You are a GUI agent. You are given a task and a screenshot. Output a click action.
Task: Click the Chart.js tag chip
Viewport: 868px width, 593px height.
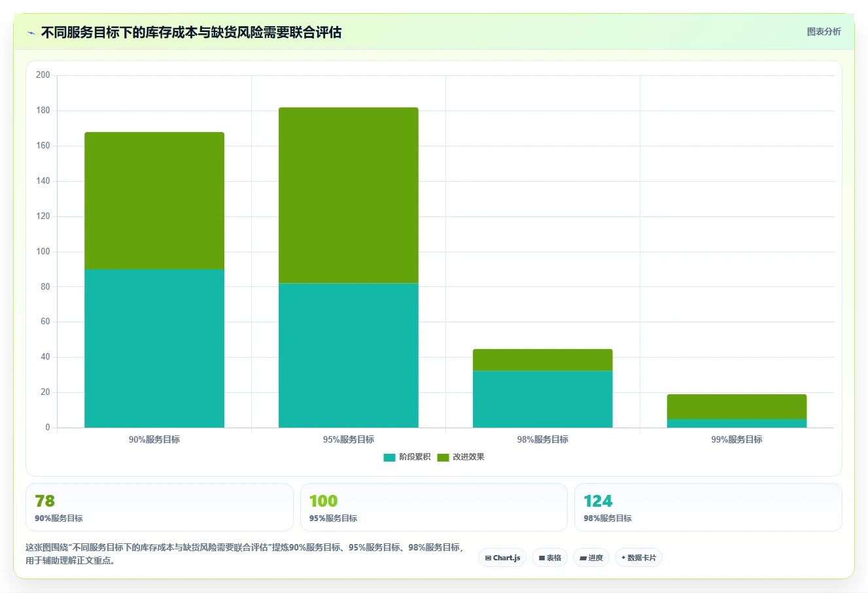point(502,558)
